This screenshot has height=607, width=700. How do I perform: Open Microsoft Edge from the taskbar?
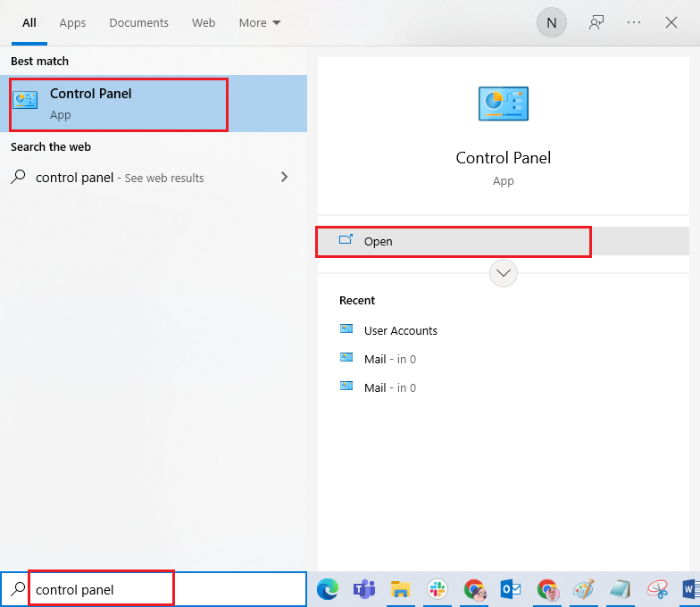[328, 589]
